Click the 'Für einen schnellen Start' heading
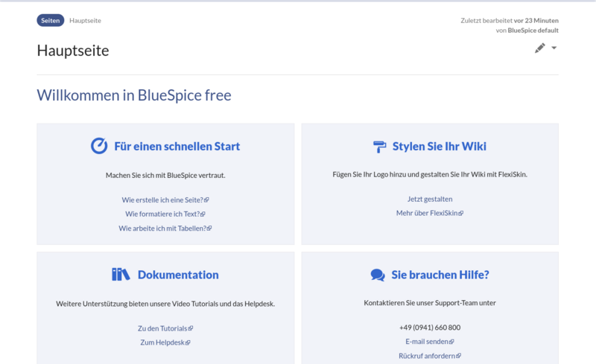Image resolution: width=596 pixels, height=364 pixels. point(177,146)
